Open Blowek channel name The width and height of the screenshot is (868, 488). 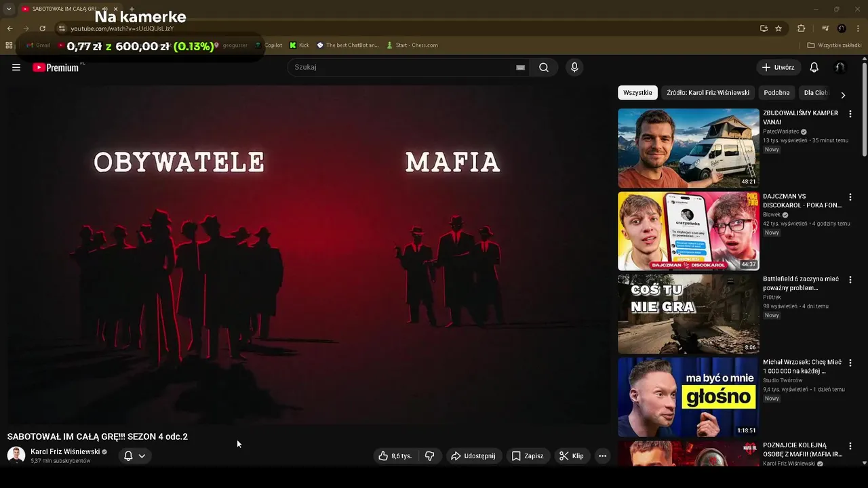(772, 214)
